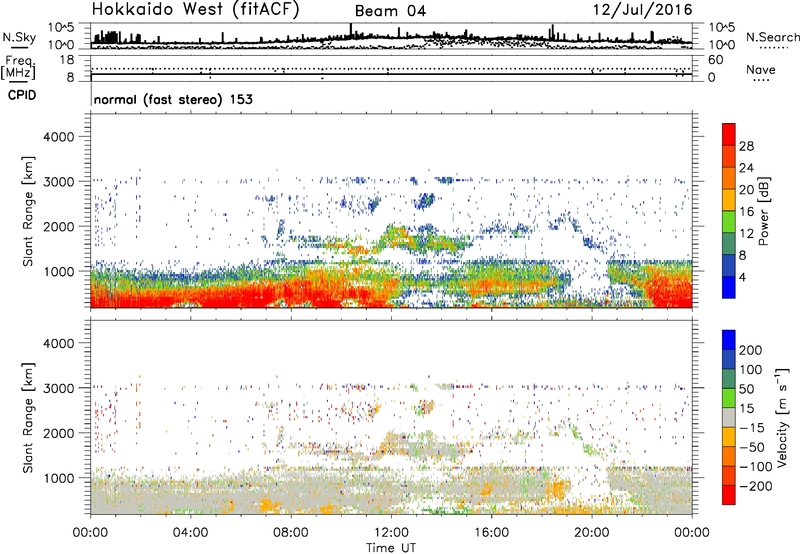
Task: Select the 'CPID' row label
Action: (22, 95)
